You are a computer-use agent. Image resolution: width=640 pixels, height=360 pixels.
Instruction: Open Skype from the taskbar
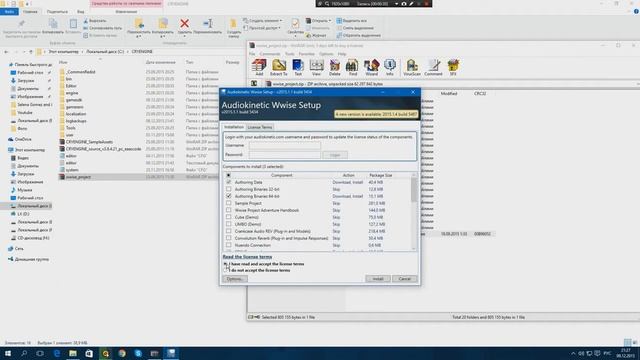138,353
